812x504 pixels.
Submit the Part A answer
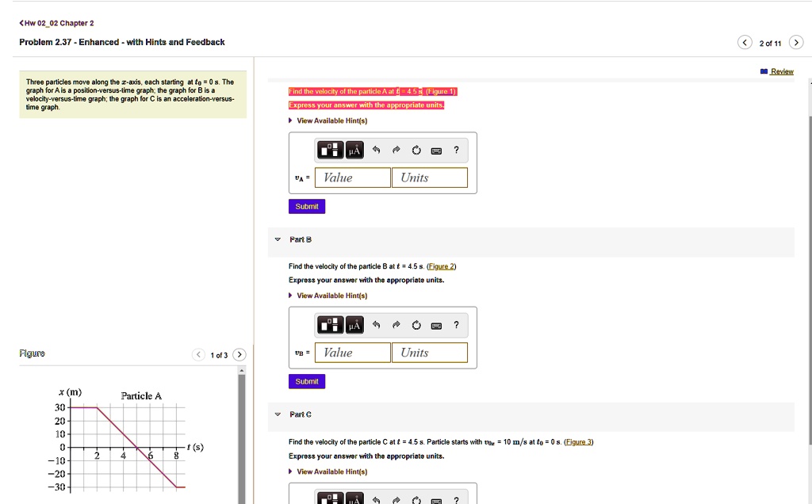click(x=306, y=206)
